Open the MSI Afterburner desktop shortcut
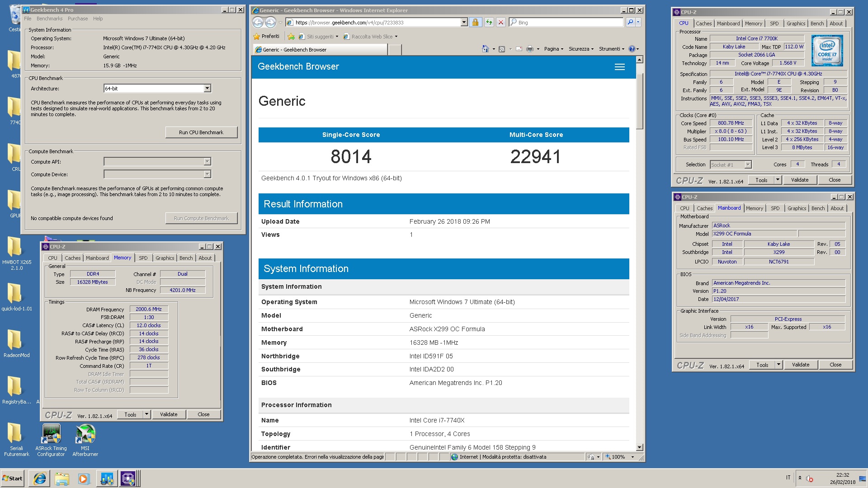868x488 pixels. point(85,440)
